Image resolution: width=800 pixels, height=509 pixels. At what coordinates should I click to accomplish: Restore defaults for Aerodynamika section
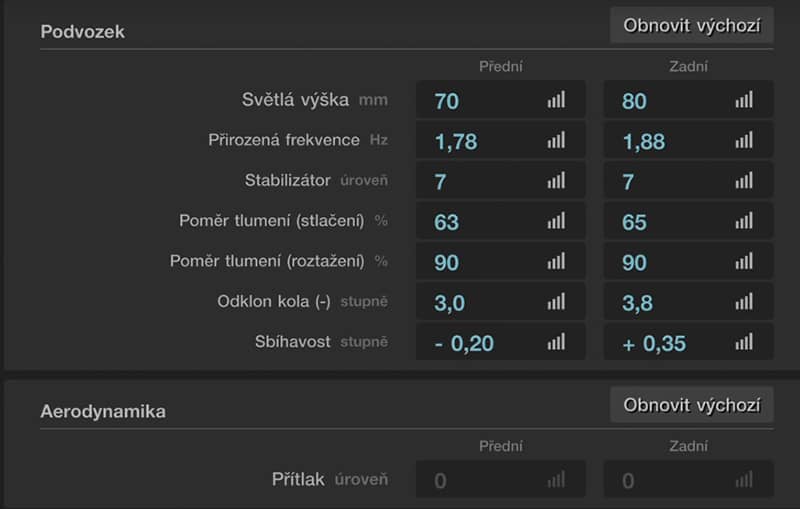[x=691, y=405]
